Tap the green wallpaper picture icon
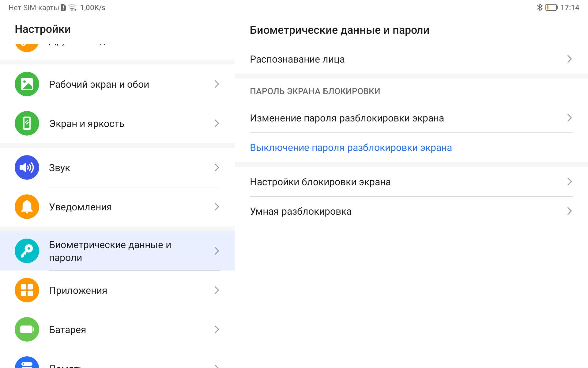588x368 pixels. click(27, 84)
